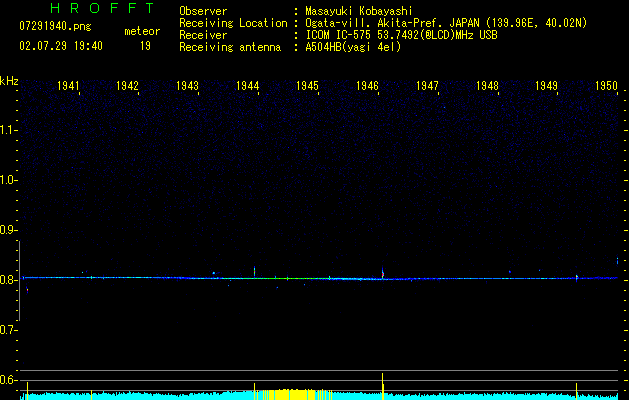Click the 0.7 kHz frequency label
The image size is (629, 400).
[x=8, y=330]
